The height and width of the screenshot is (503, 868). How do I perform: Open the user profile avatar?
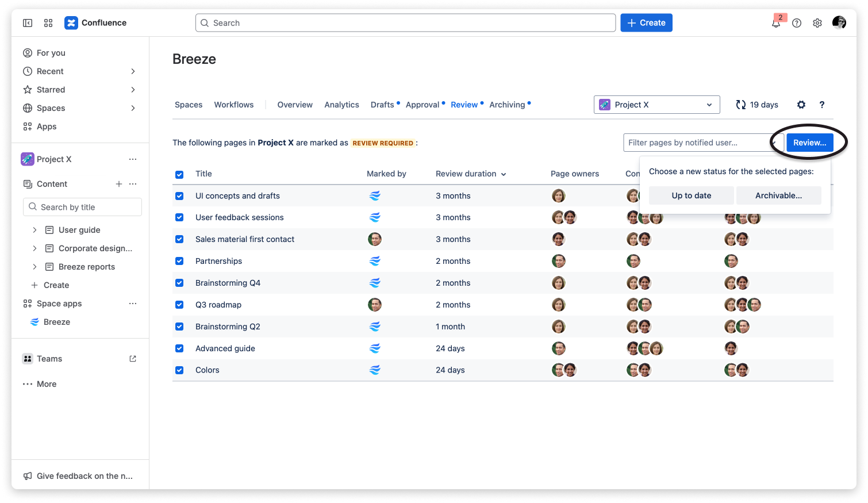pyautogui.click(x=839, y=23)
